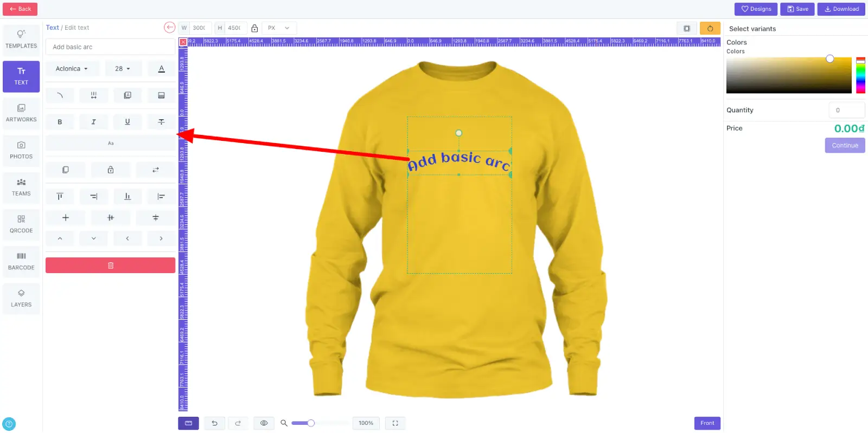Align object to top
Screen dimensions: 868x433
pyautogui.click(x=60, y=196)
